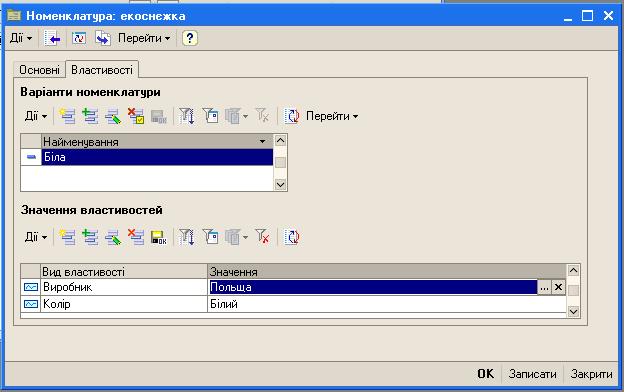The width and height of the screenshot is (624, 392).
Task: Click the two-arrows navigate icon before Перейти
Action: (x=103, y=38)
